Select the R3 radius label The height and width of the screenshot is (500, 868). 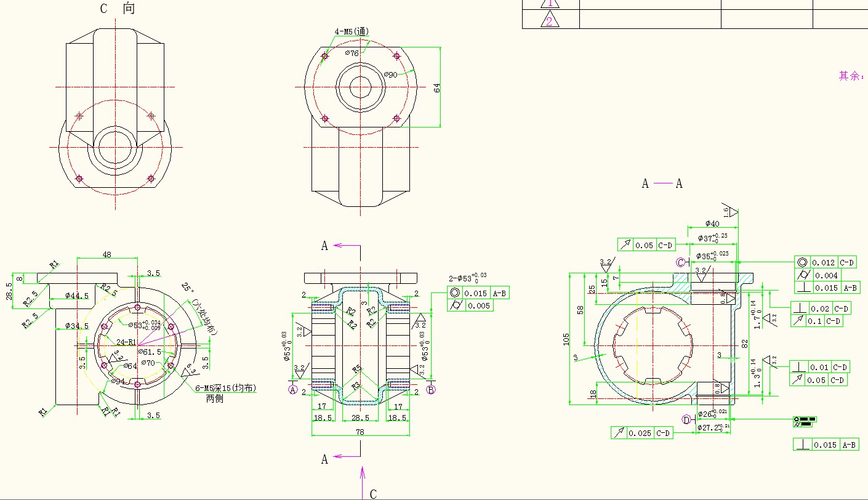coord(356,385)
